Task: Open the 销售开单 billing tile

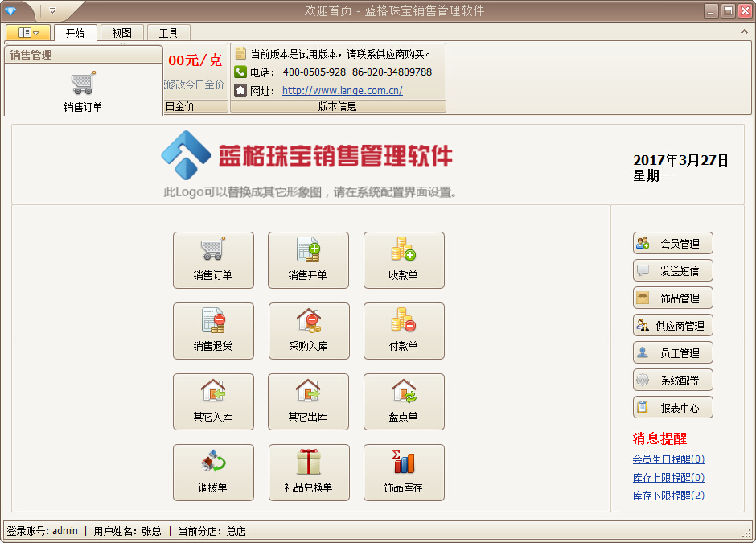Action: tap(308, 260)
